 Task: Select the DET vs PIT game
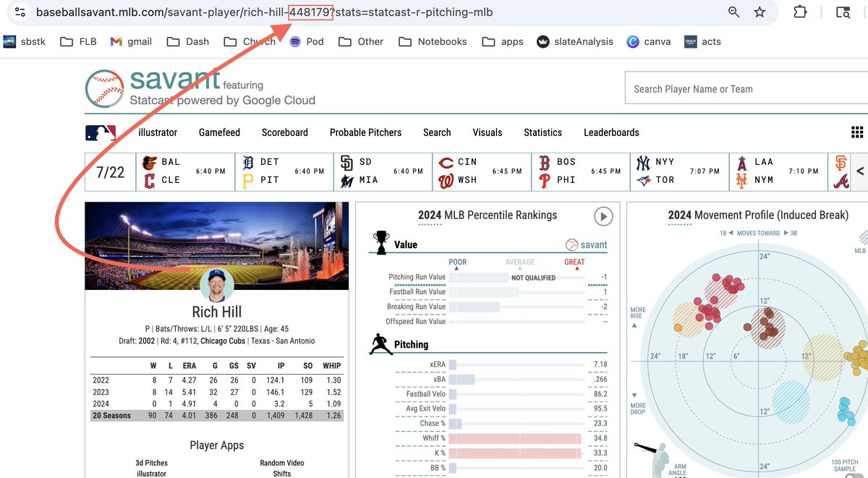click(284, 171)
